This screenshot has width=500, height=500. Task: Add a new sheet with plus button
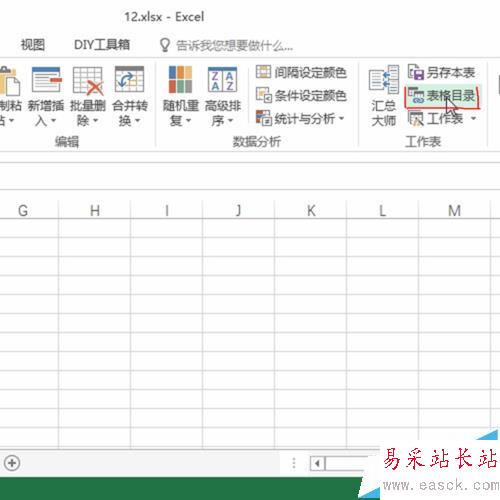coord(12,463)
